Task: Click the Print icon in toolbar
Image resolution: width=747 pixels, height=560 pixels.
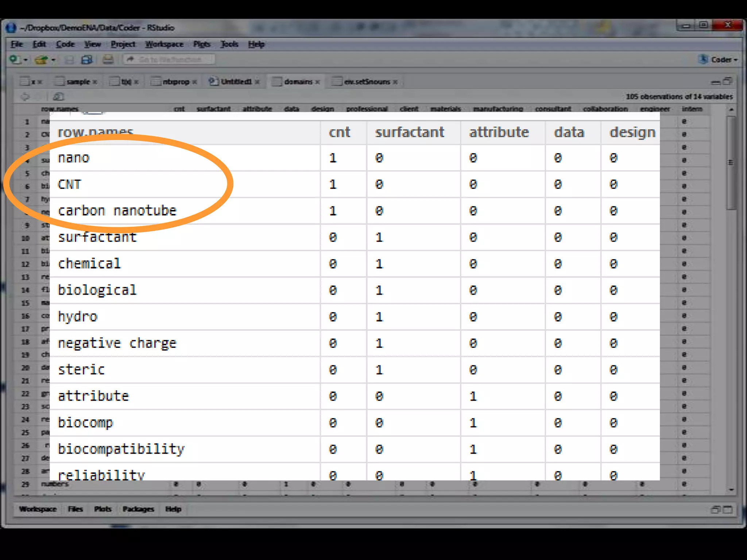Action: pos(108,60)
